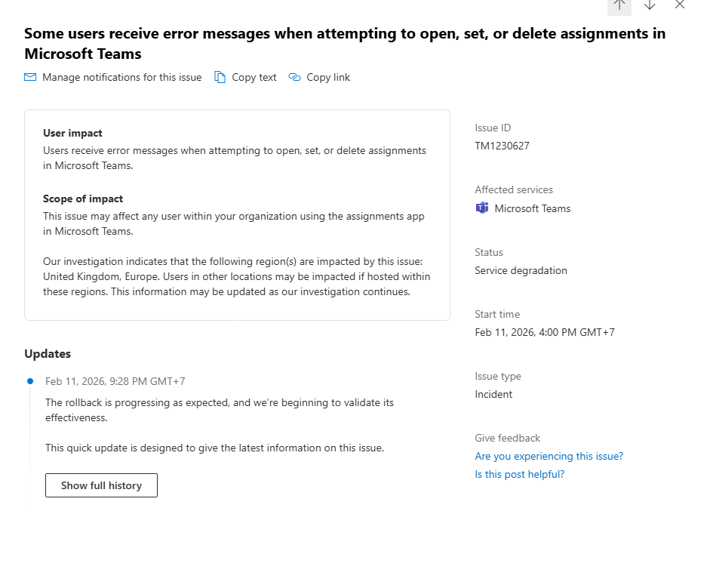Image resolution: width=704 pixels, height=588 pixels.
Task: Click the Copy link chain icon
Action: [x=295, y=77]
